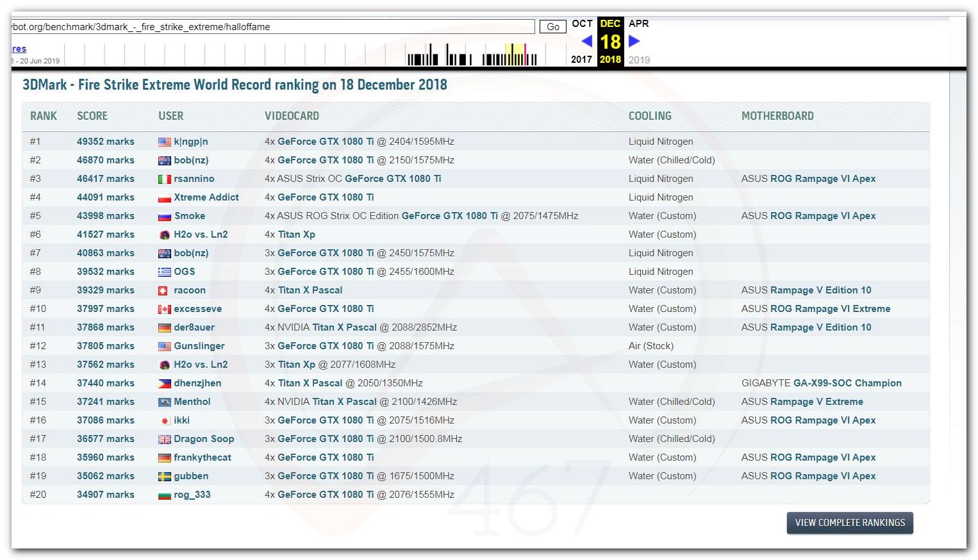View the 39329 marks submission
Image resolution: width=978 pixels, height=560 pixels.
click(x=106, y=290)
